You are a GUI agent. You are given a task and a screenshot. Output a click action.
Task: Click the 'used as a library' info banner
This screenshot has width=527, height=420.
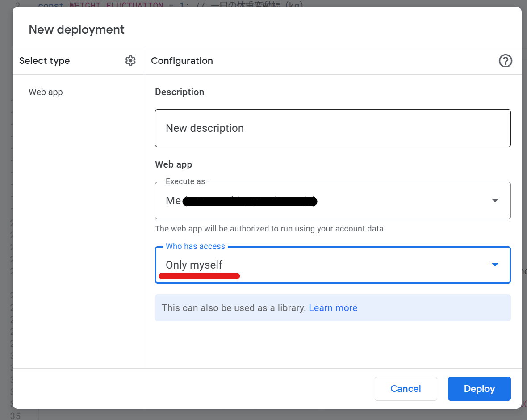pos(234,308)
